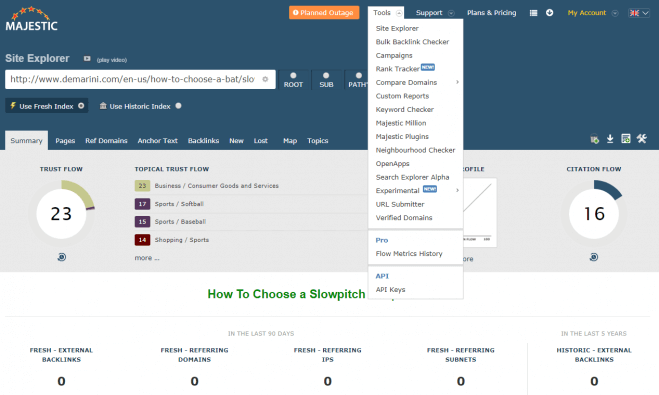Open URL Submitter menu item
This screenshot has height=395, width=659.
400,204
